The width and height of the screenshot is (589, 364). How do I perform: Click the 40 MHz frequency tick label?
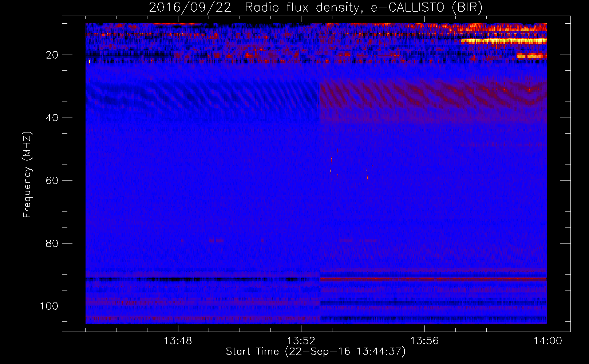point(52,118)
